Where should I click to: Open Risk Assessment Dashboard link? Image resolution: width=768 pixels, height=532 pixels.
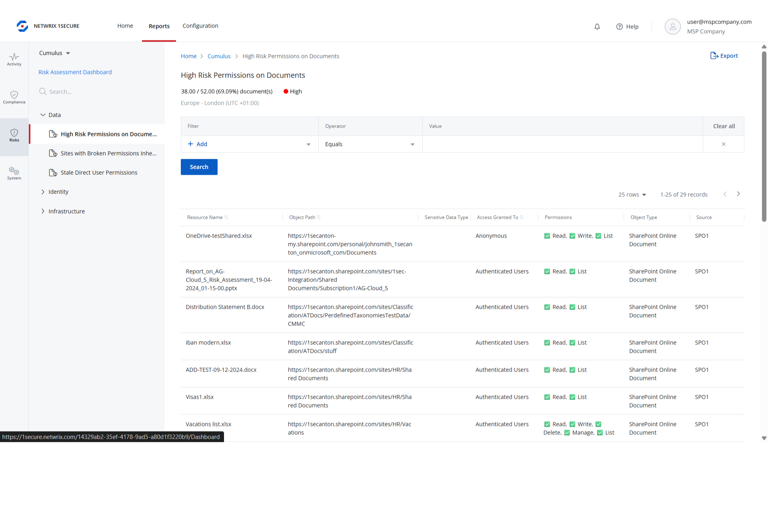(x=75, y=72)
